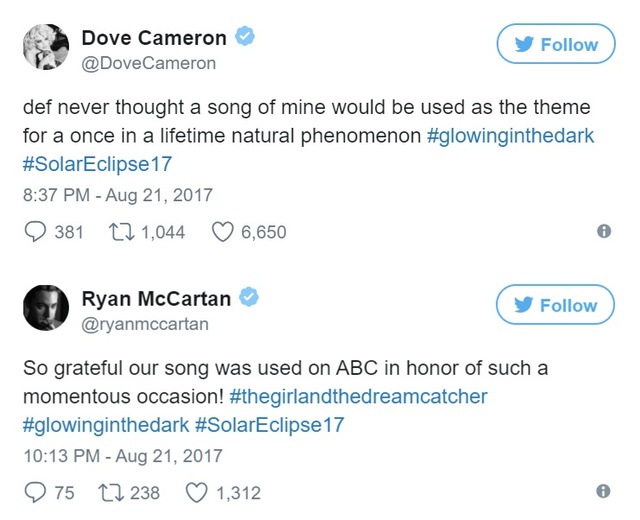
Task: Follow Dove Cameron
Action: (x=556, y=45)
